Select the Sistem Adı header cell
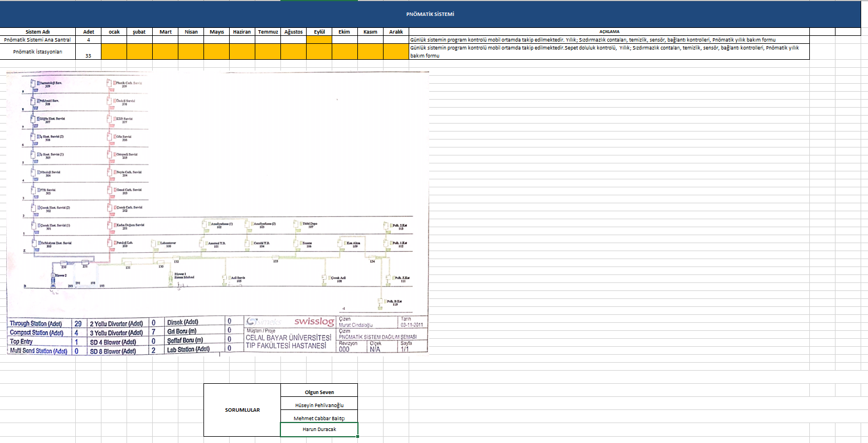The image size is (868, 443). coord(38,32)
